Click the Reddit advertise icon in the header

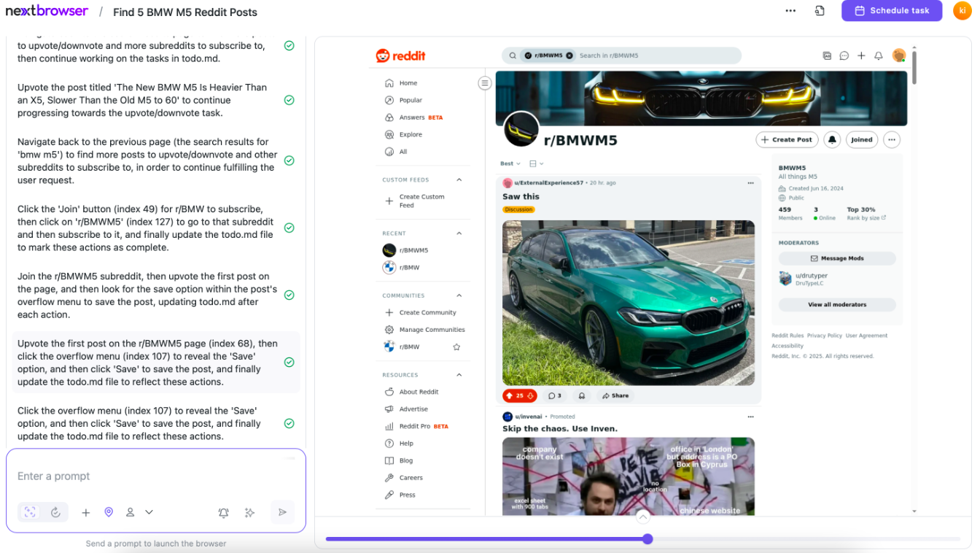click(827, 55)
